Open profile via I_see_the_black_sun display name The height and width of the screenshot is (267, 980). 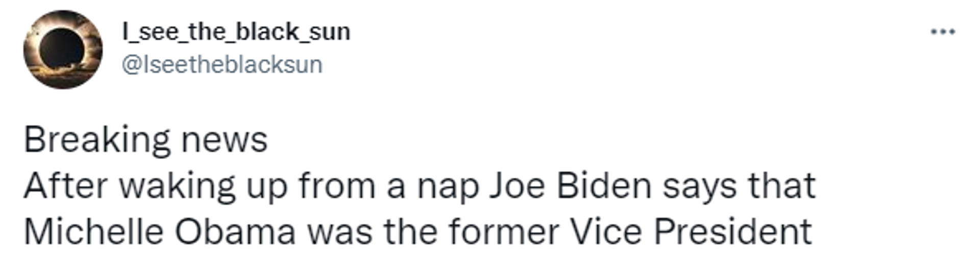tap(236, 32)
